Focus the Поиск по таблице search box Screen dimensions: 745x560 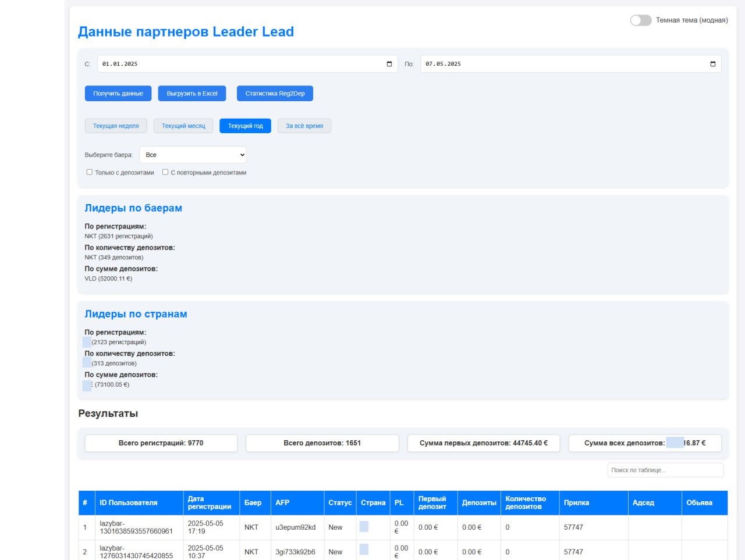coord(666,470)
